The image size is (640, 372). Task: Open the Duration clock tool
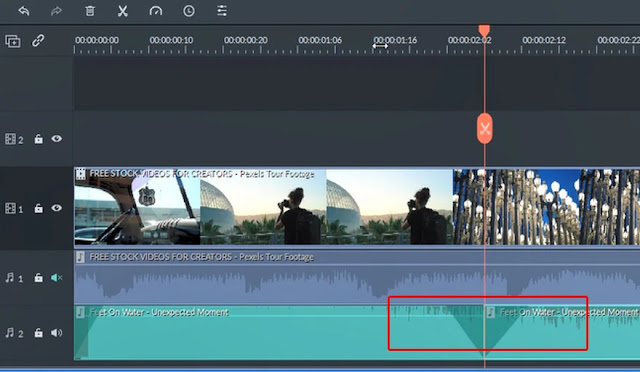click(189, 11)
